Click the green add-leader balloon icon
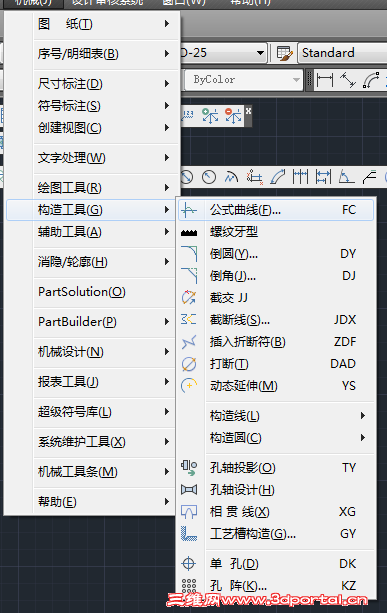 210,116
